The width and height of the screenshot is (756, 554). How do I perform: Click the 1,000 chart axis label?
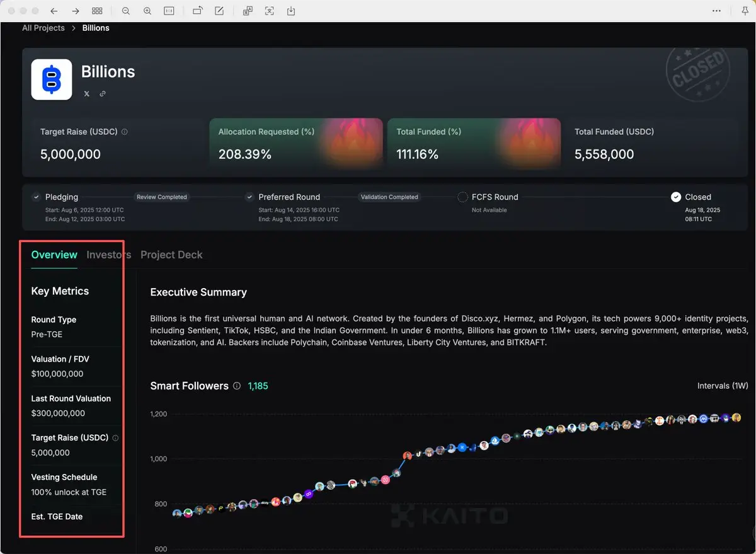coord(159,459)
